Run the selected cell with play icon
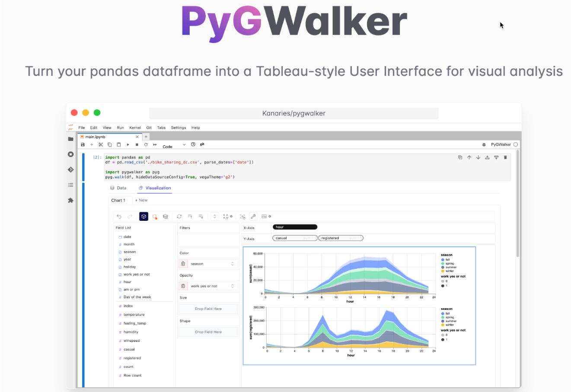Screen dimensions: 571x392 128,145
